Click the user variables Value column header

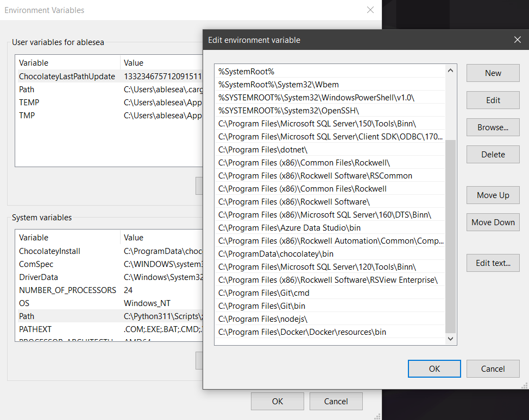[x=162, y=63]
